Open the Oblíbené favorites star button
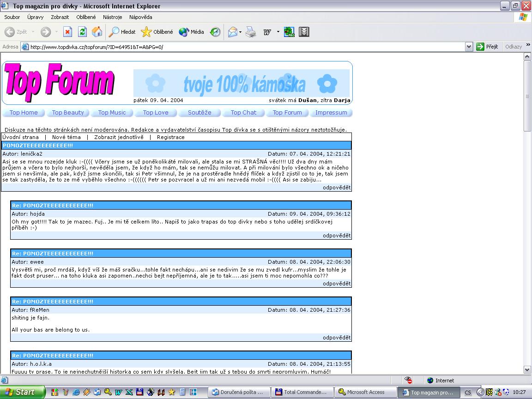This screenshot has height=399, width=532. 157,32
